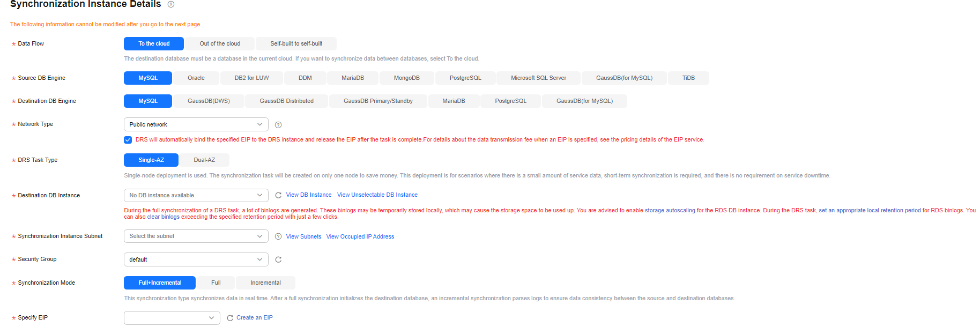Select Out of the cloud data flow

(220, 43)
